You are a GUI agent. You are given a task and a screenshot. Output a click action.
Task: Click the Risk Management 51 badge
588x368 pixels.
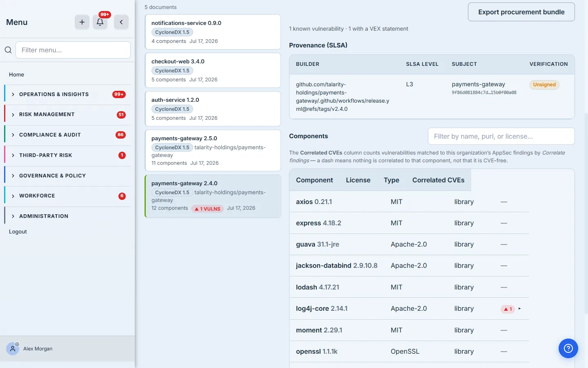[121, 114]
